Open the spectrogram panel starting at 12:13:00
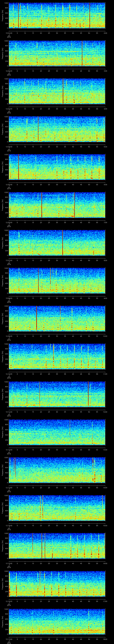The width and height of the screenshot is (114, 644). pos(57,471)
